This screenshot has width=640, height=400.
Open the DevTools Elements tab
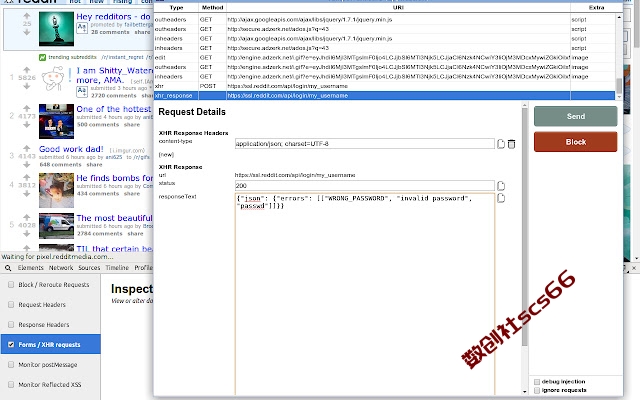click(30, 268)
